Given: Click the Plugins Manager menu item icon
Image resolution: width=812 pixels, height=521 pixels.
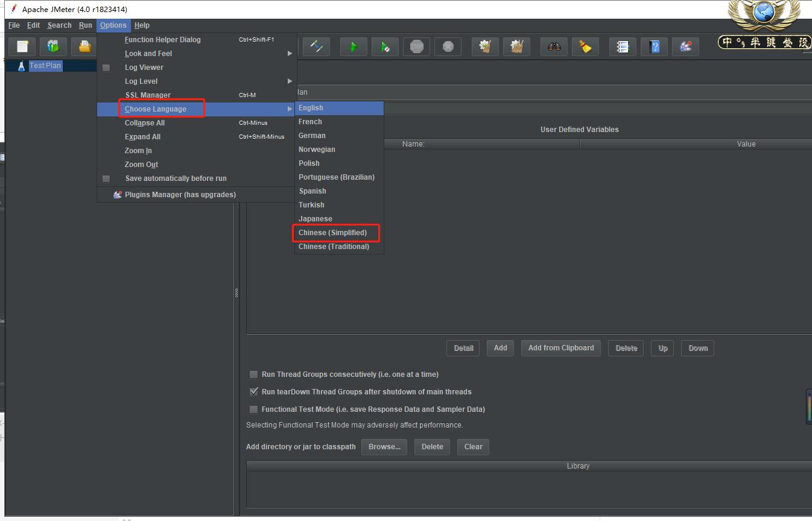Looking at the screenshot, I should [x=118, y=195].
